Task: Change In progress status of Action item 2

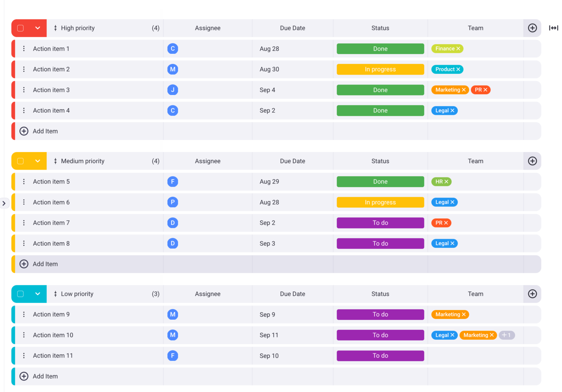Action: tap(380, 69)
